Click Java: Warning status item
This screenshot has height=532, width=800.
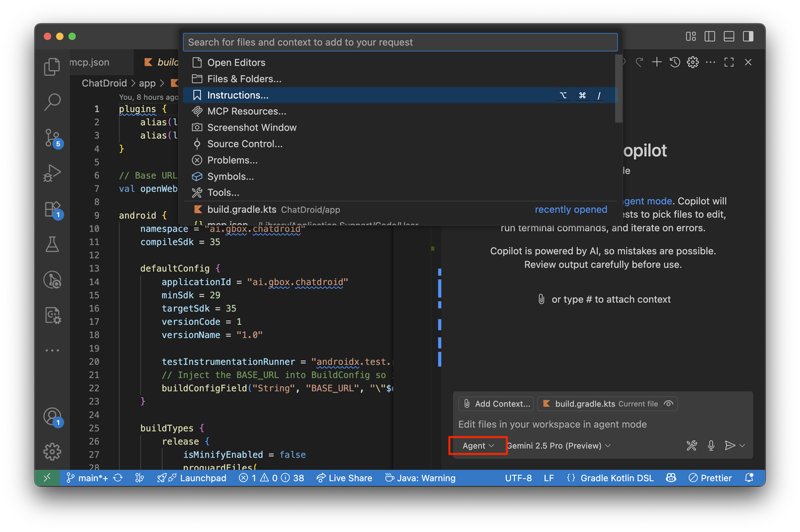420,478
